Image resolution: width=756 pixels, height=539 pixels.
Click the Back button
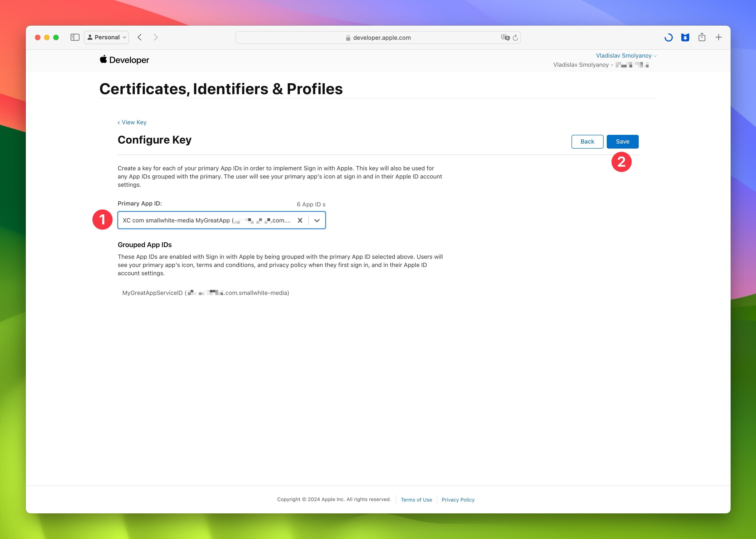(x=587, y=142)
